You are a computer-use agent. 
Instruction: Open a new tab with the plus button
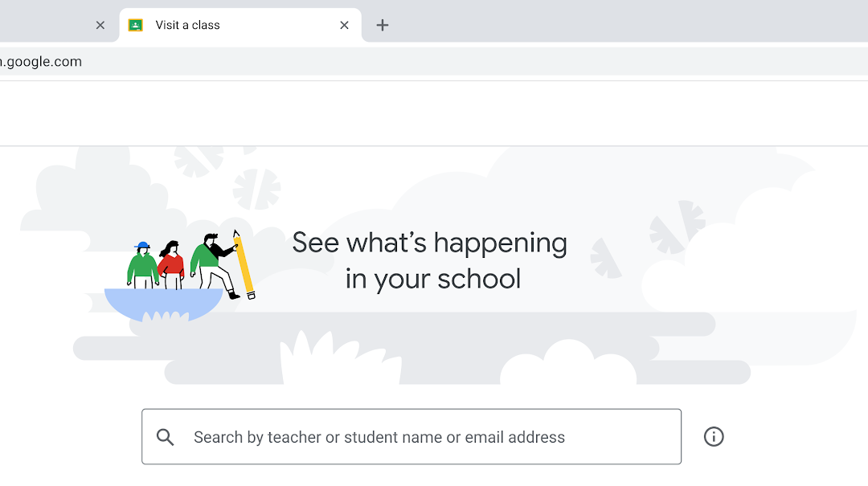click(383, 25)
